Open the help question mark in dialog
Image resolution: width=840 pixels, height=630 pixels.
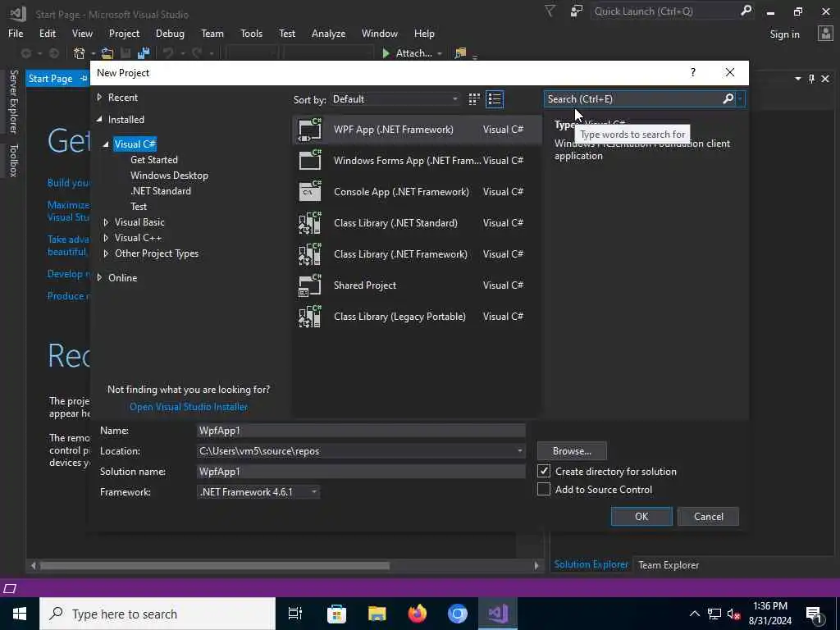tap(692, 72)
